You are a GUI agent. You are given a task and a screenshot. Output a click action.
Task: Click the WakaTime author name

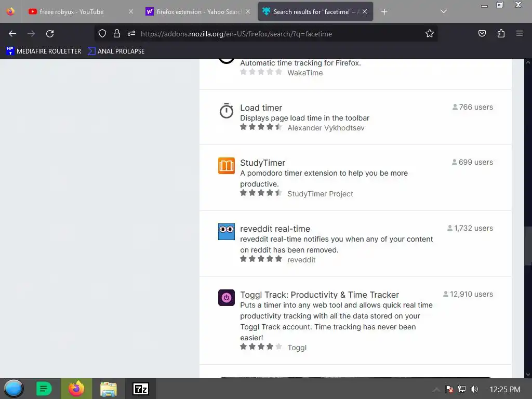[305, 73]
